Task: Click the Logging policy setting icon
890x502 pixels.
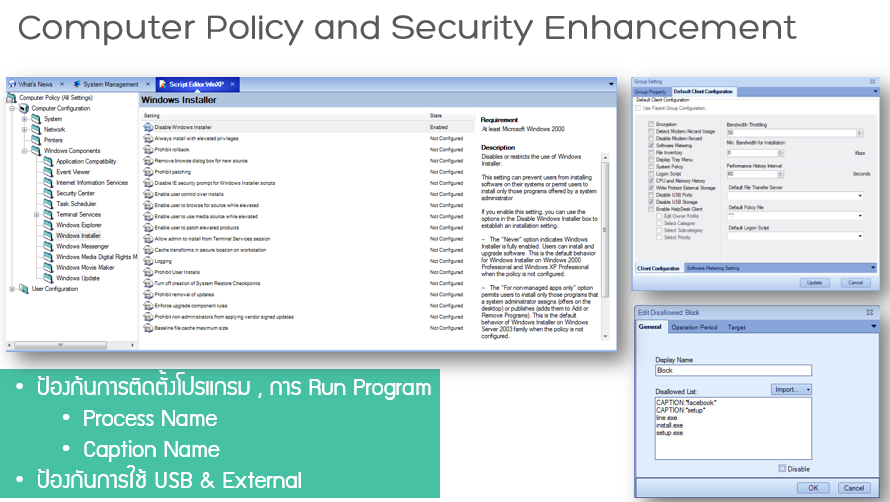Action: [148, 261]
